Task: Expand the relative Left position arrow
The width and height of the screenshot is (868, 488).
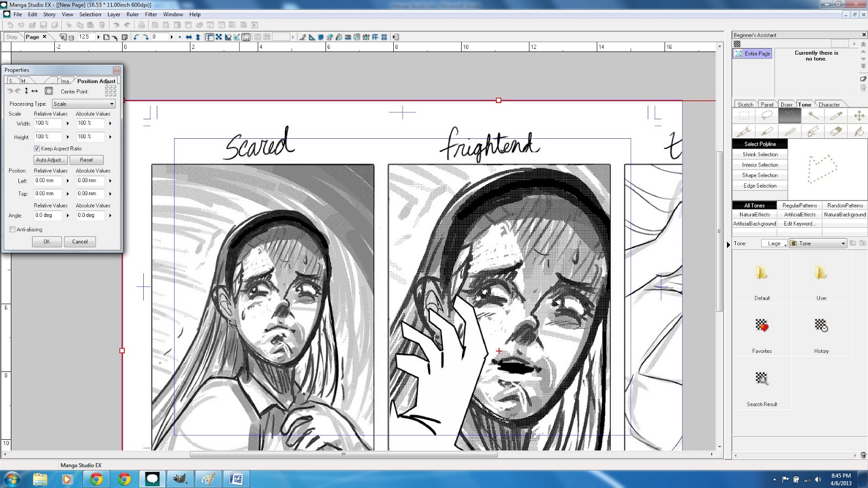Action: [x=68, y=181]
